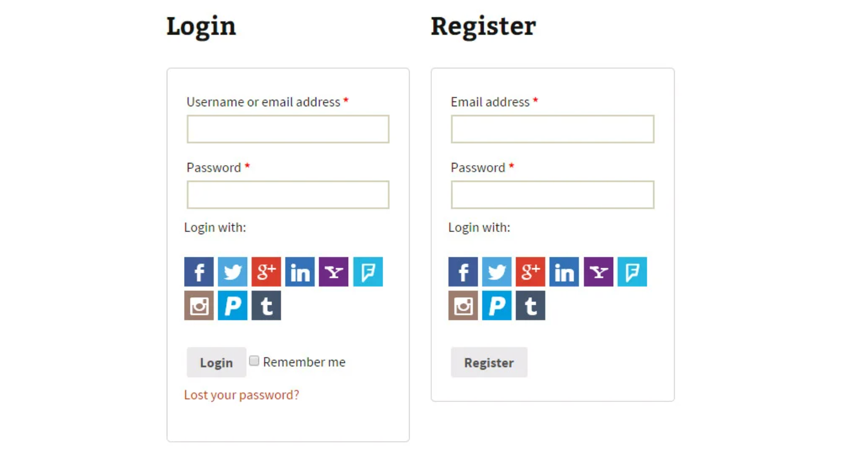Select the Facebook icon on Register form
This screenshot has height=464, width=868.
click(463, 272)
